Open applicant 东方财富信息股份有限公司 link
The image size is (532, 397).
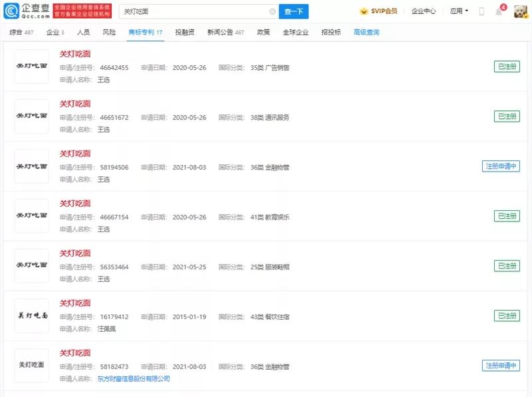134,378
